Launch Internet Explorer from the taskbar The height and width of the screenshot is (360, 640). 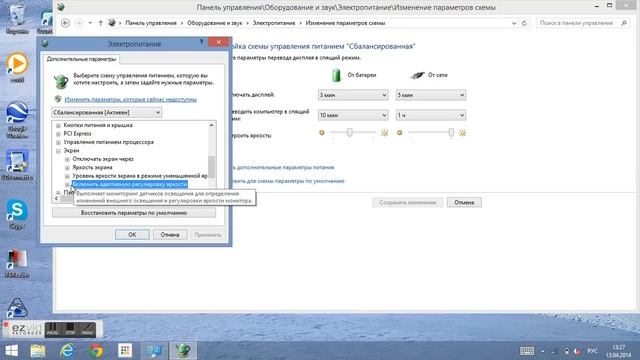point(67,351)
